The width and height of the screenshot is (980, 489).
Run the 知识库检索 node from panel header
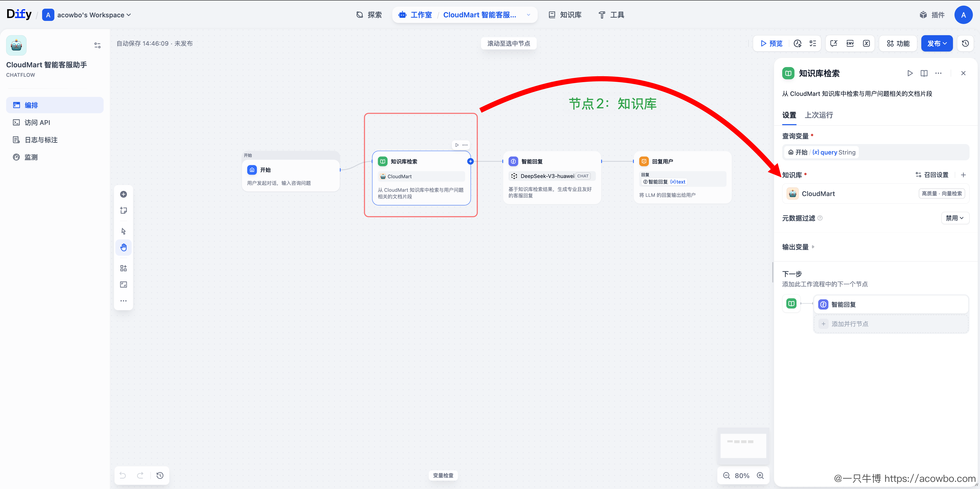pos(910,73)
